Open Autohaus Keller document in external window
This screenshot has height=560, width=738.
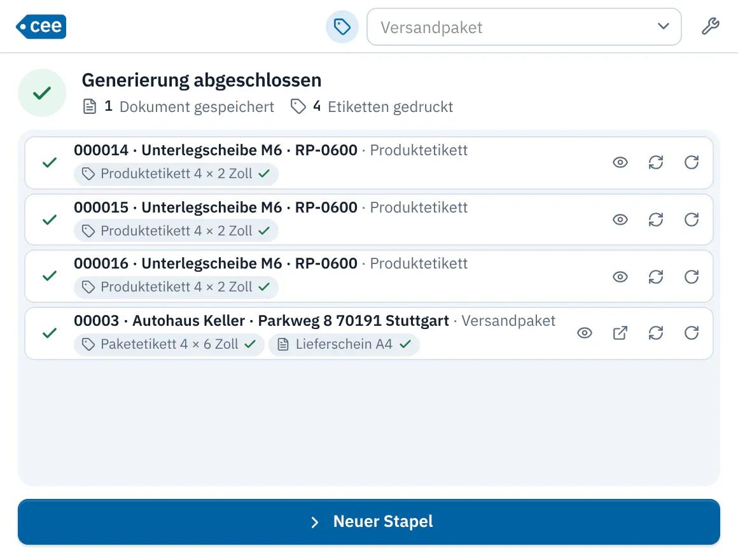point(620,333)
